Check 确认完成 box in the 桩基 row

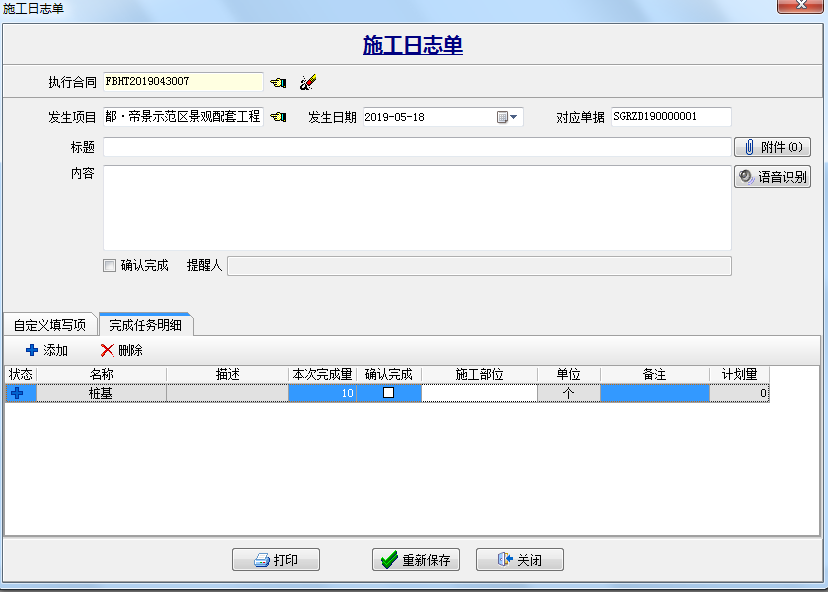pos(389,393)
